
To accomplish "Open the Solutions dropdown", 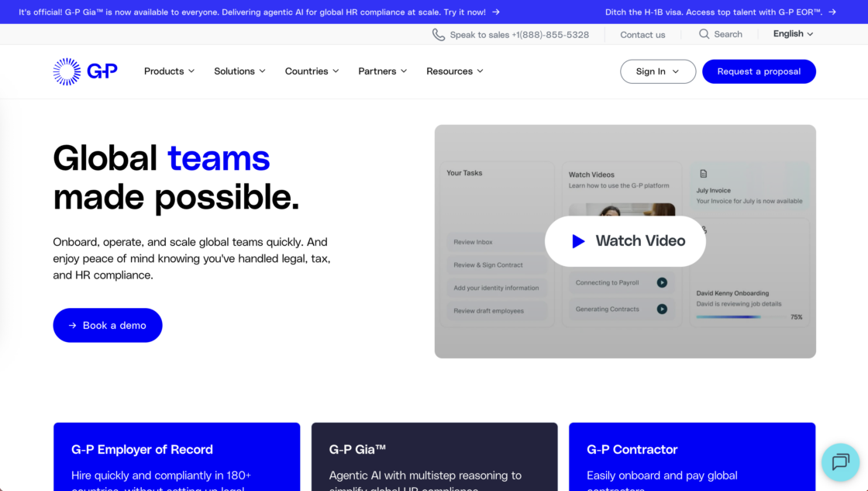I will [x=239, y=71].
